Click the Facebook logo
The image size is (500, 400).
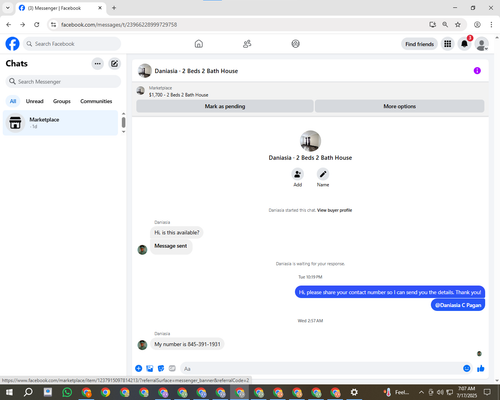click(x=12, y=44)
